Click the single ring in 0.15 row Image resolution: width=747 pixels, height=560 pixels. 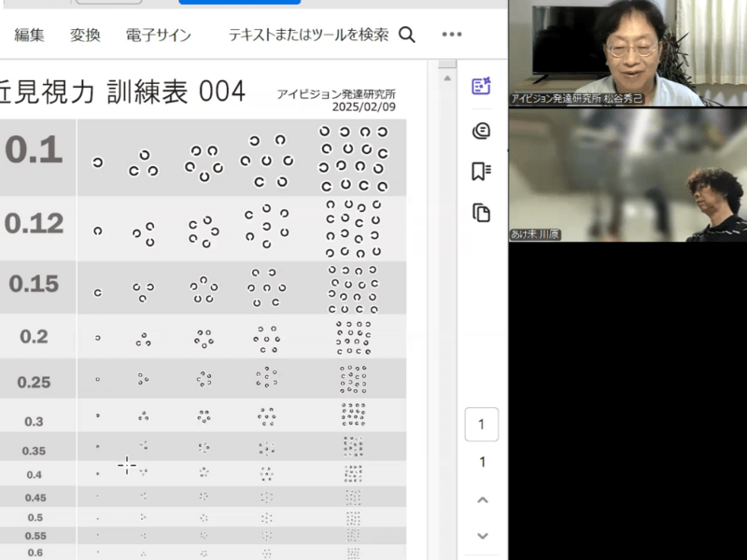point(98,292)
